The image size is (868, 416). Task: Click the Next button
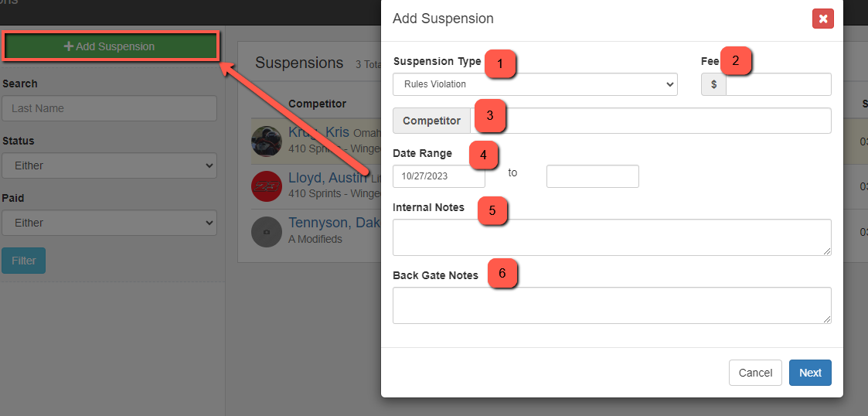810,373
